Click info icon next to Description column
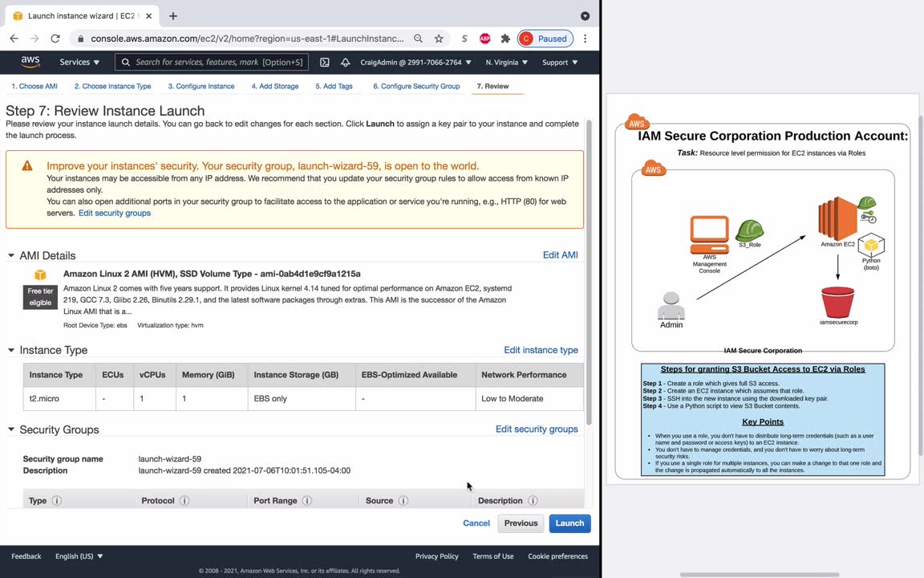This screenshot has height=578, width=924. tap(533, 500)
